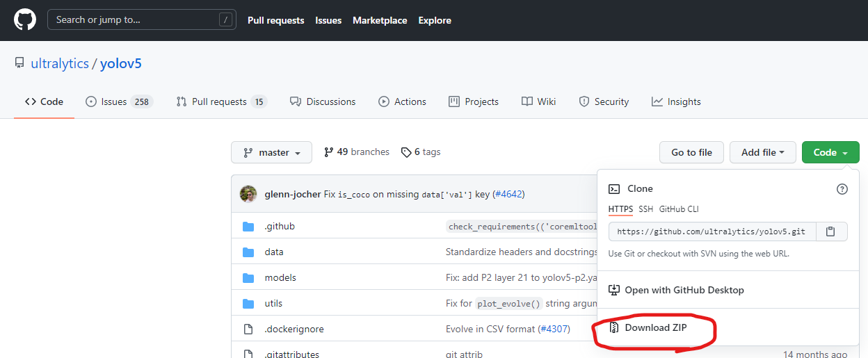Screen dimensions: 868x358
Task: Open glenn-jocher author link
Action: click(293, 194)
